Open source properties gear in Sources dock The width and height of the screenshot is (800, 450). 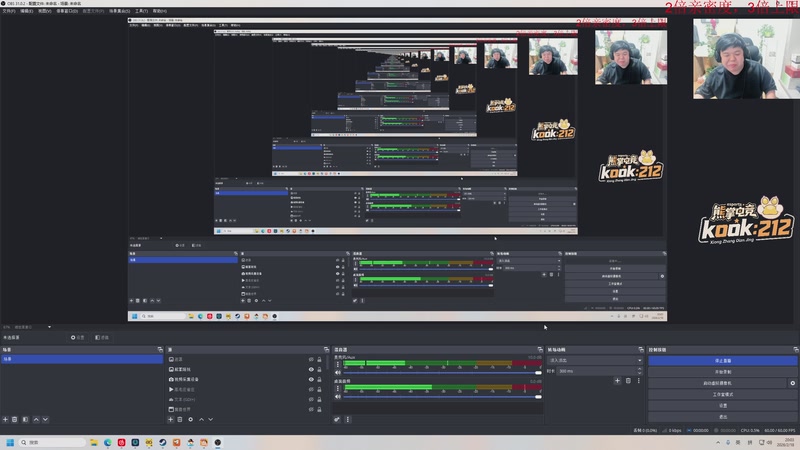click(190, 419)
